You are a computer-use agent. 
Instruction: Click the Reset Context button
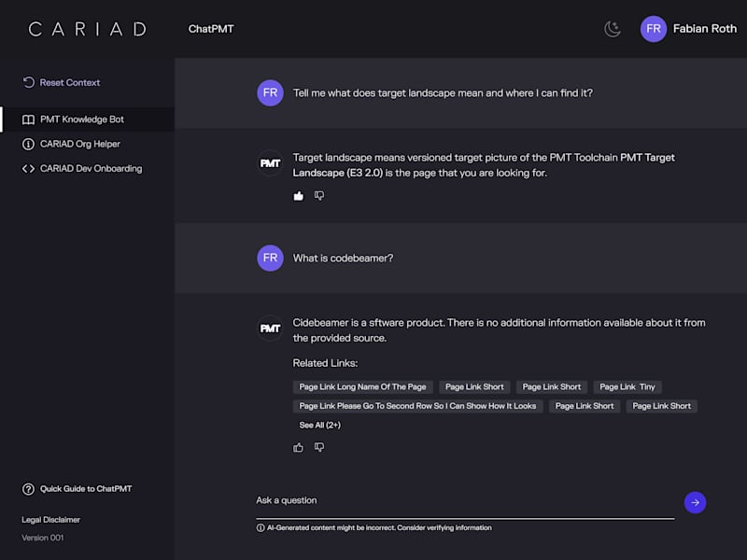(x=62, y=82)
